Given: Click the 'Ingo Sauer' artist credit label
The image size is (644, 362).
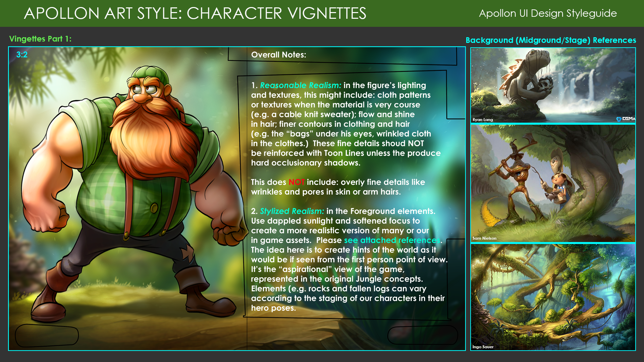Looking at the screenshot, I should tap(483, 347).
